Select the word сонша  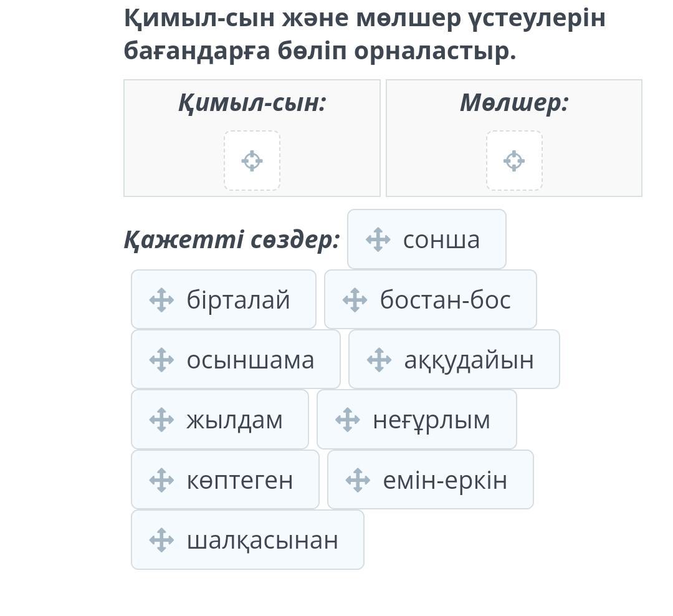point(441,240)
